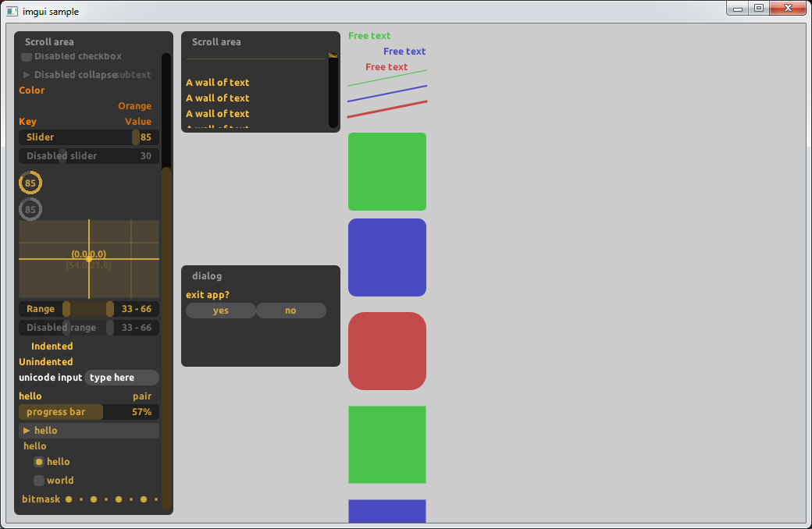This screenshot has width=812, height=529.
Task: Click the blue diagonal line
Action: coord(386,94)
